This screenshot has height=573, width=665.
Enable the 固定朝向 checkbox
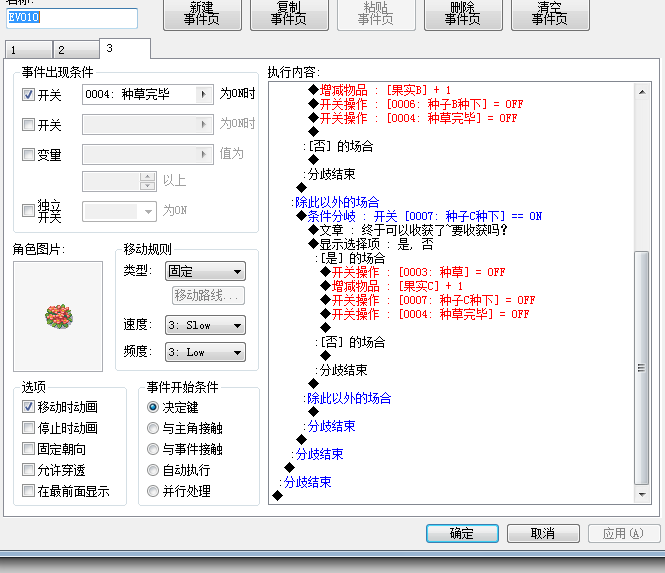click(x=28, y=449)
